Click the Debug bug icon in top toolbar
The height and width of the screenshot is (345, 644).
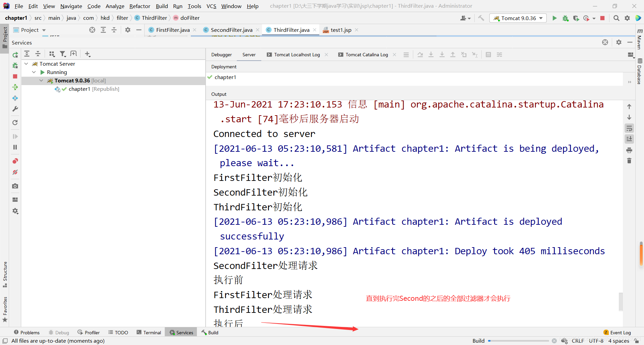pos(566,18)
